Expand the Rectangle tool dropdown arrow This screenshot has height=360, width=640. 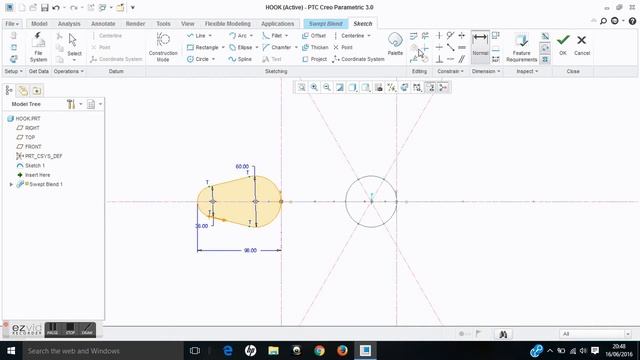click(x=223, y=48)
